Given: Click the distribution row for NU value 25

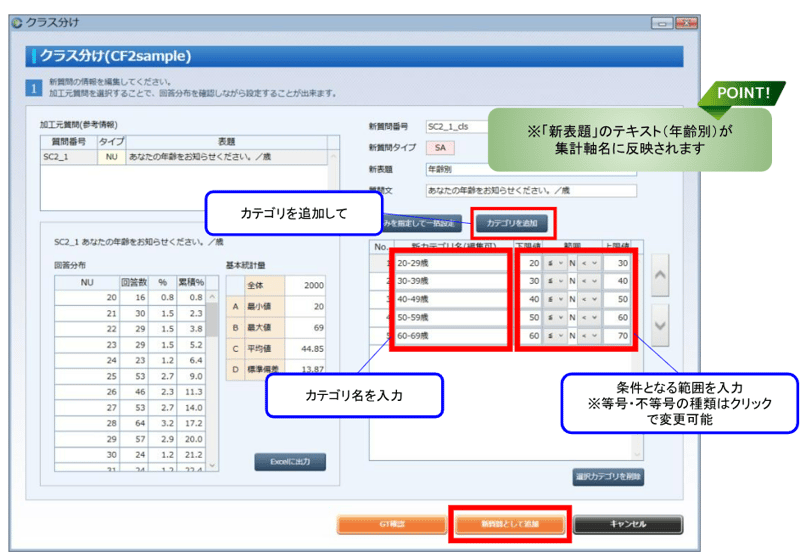Looking at the screenshot, I should (130, 376).
